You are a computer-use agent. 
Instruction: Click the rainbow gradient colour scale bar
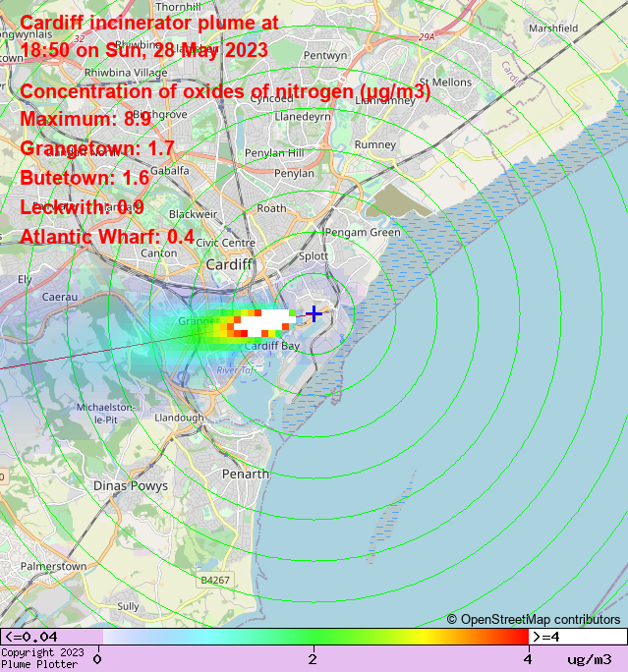pyautogui.click(x=315, y=637)
